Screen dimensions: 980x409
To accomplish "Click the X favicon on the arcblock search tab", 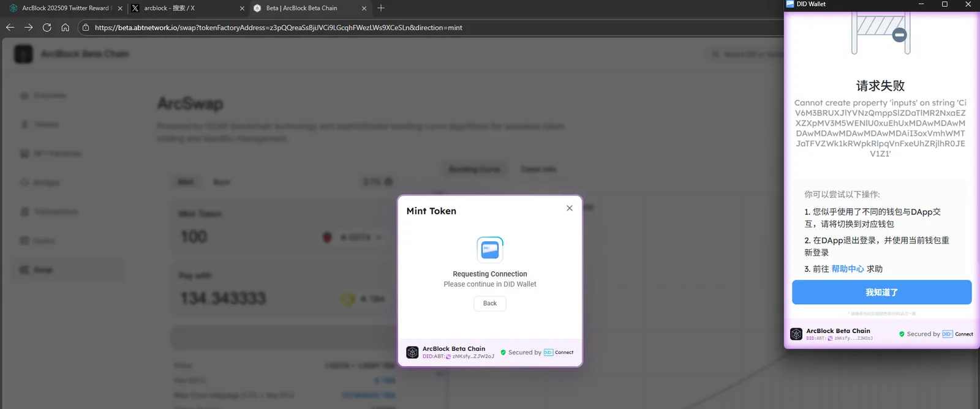I will click(135, 8).
